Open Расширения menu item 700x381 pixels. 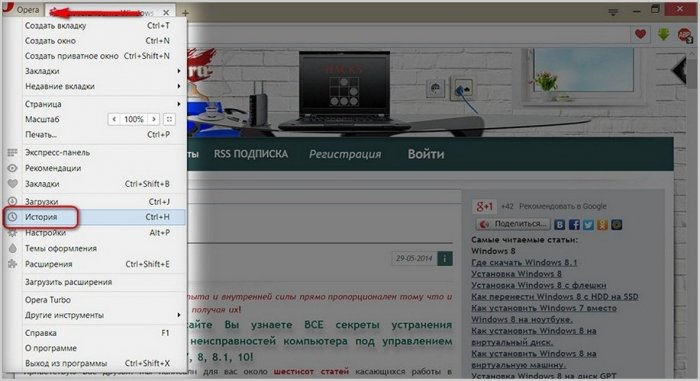[x=97, y=264]
